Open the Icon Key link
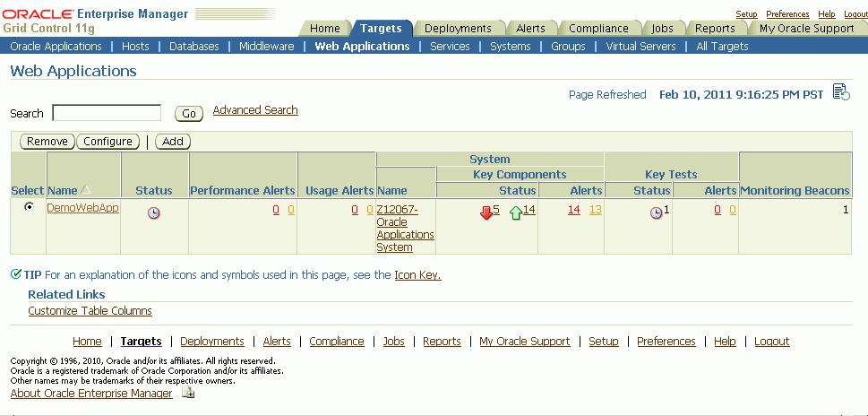868x416 pixels. [418, 274]
